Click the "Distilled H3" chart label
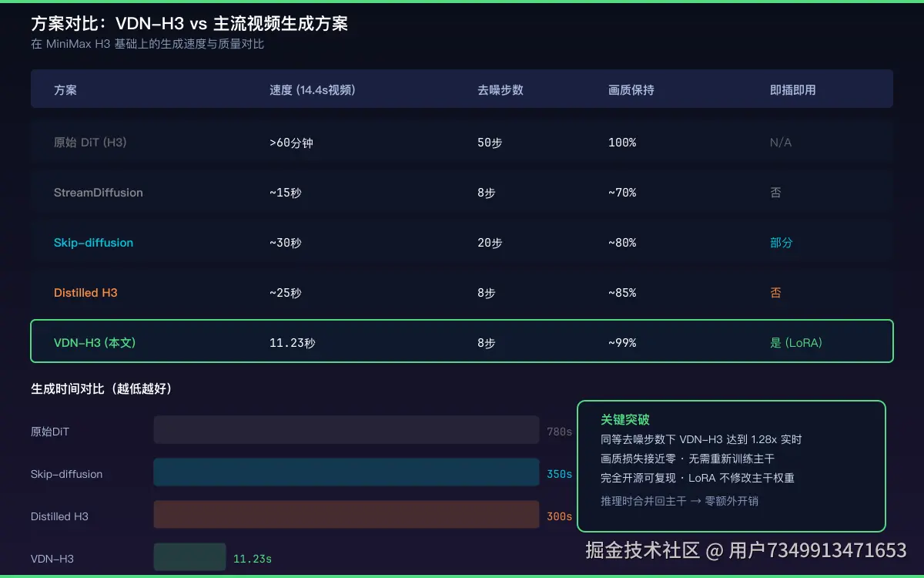924x578 pixels. (59, 516)
